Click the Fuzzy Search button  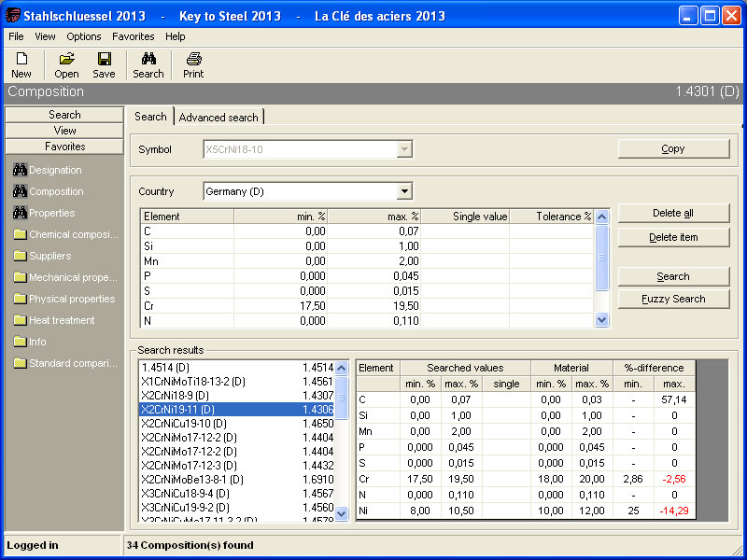(x=673, y=299)
